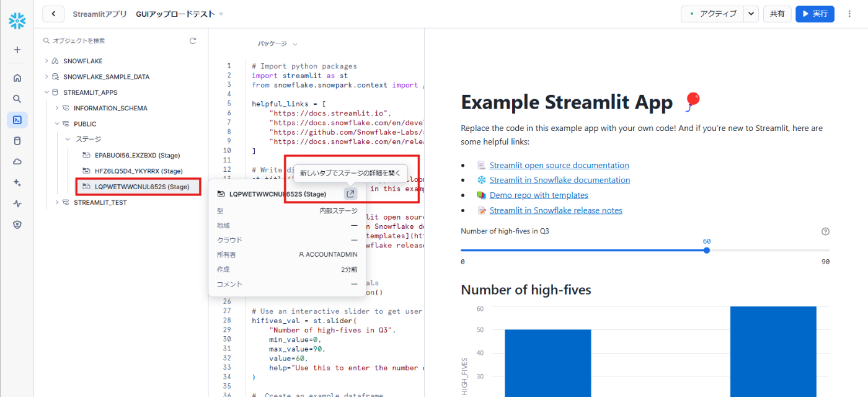Click the SNOWFLAKE database icon
Screen dimensions: 868x397
point(55,61)
